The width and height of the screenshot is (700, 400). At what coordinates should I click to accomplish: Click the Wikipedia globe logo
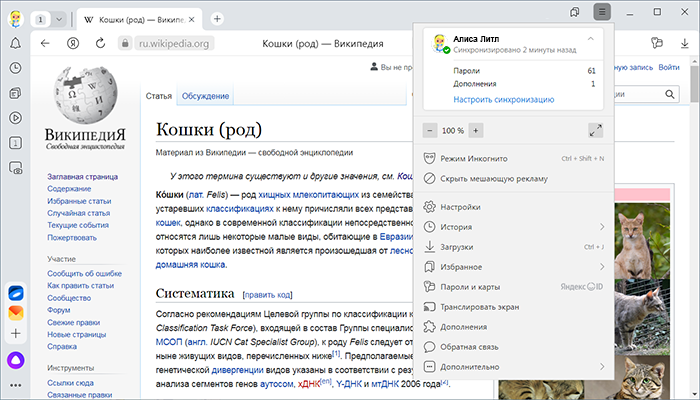pos(85,95)
